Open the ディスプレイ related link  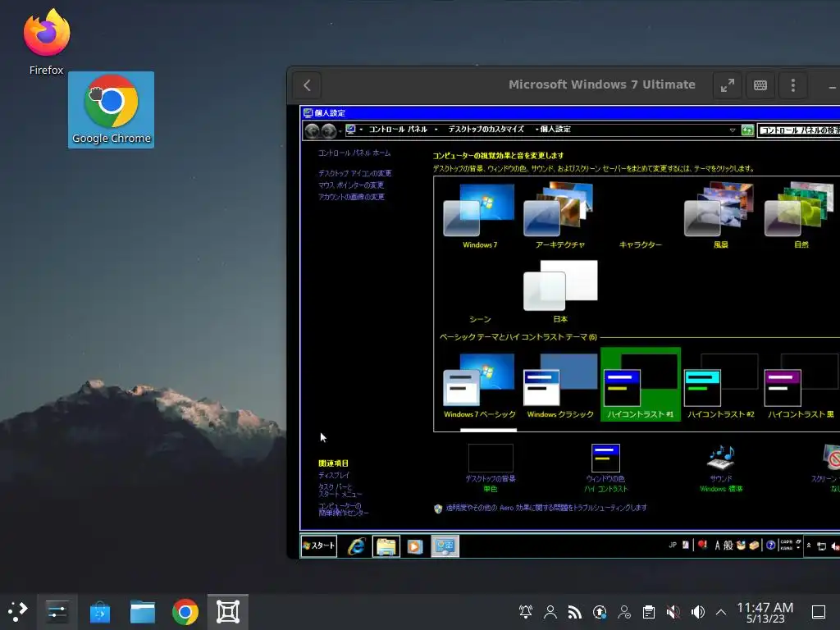(334, 475)
